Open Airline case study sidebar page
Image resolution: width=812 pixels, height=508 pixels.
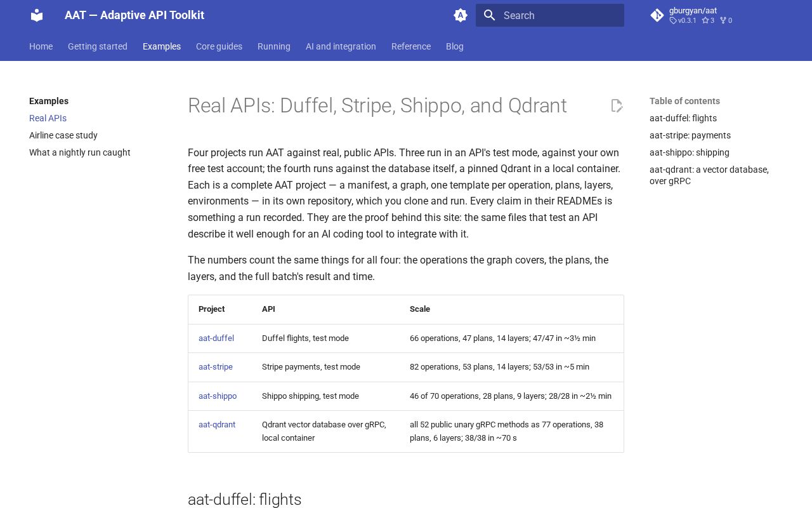(x=63, y=135)
